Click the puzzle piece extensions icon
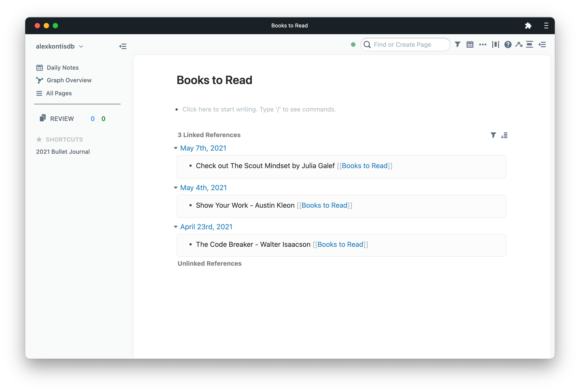580x392 pixels. pos(528,26)
